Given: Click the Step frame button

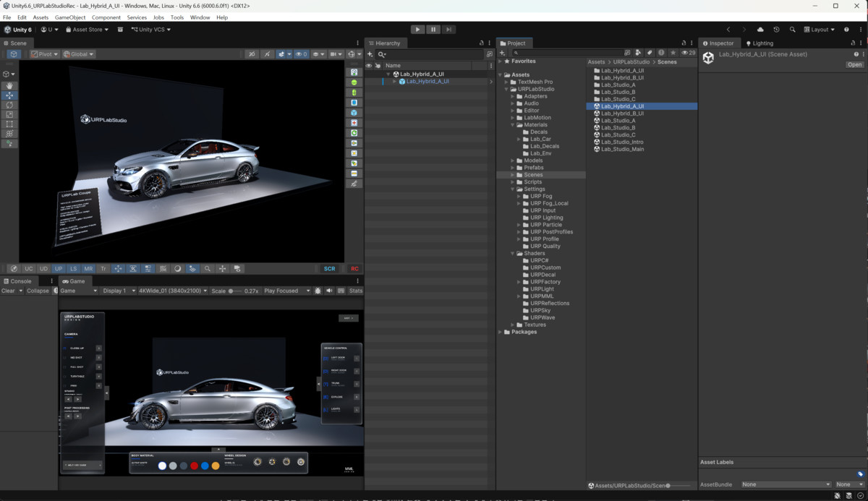Looking at the screenshot, I should [x=448, y=30].
